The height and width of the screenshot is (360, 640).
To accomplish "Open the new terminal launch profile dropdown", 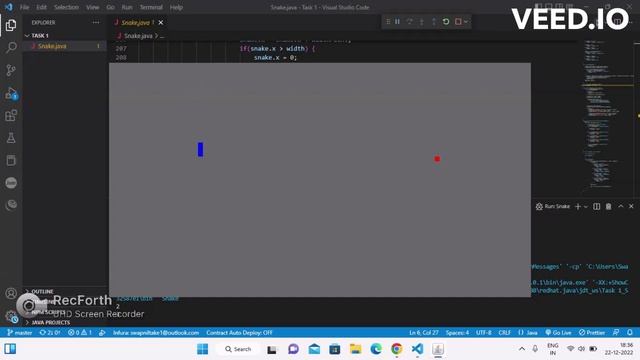I will point(586,207).
